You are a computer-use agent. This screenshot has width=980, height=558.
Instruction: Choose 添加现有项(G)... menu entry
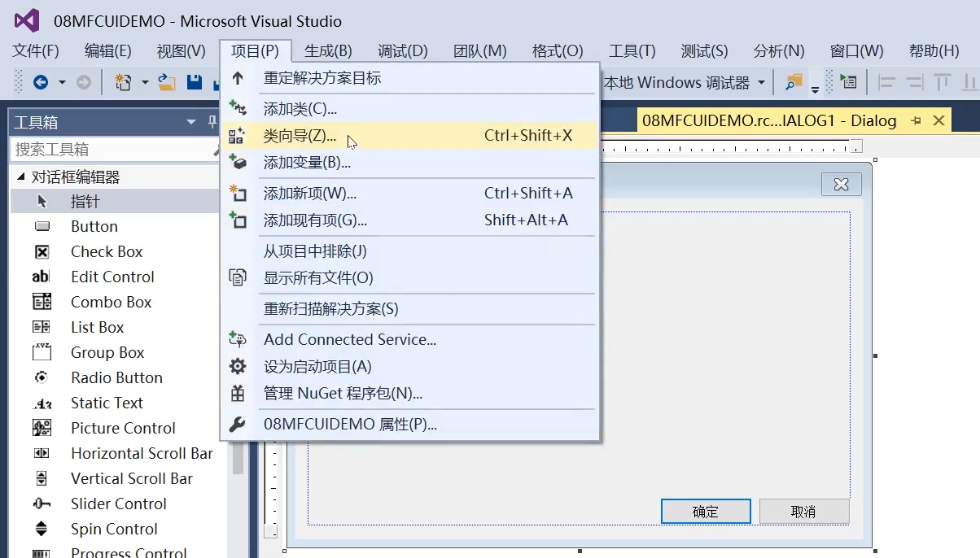coord(410,220)
